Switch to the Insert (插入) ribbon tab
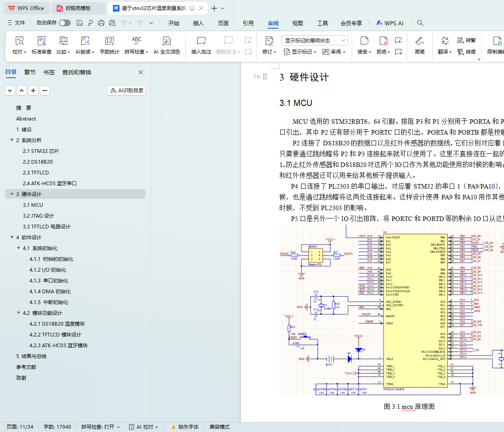Viewport: 504px width, 432px height. coord(198,23)
